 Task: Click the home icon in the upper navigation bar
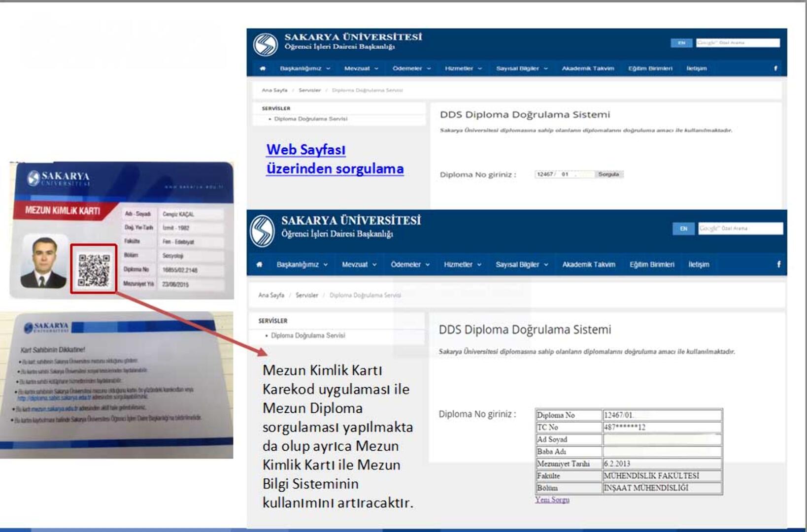click(x=263, y=68)
